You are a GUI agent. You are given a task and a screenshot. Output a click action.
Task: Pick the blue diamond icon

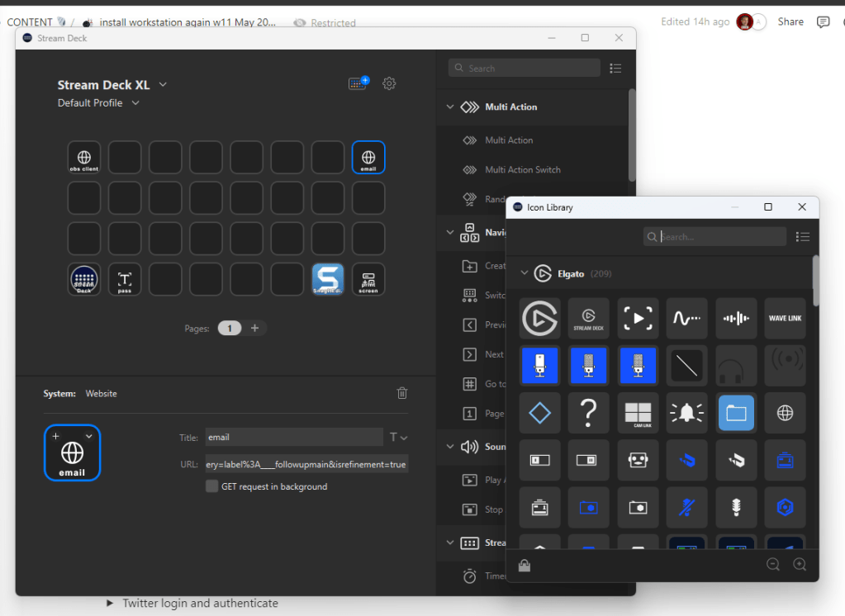pyautogui.click(x=540, y=413)
